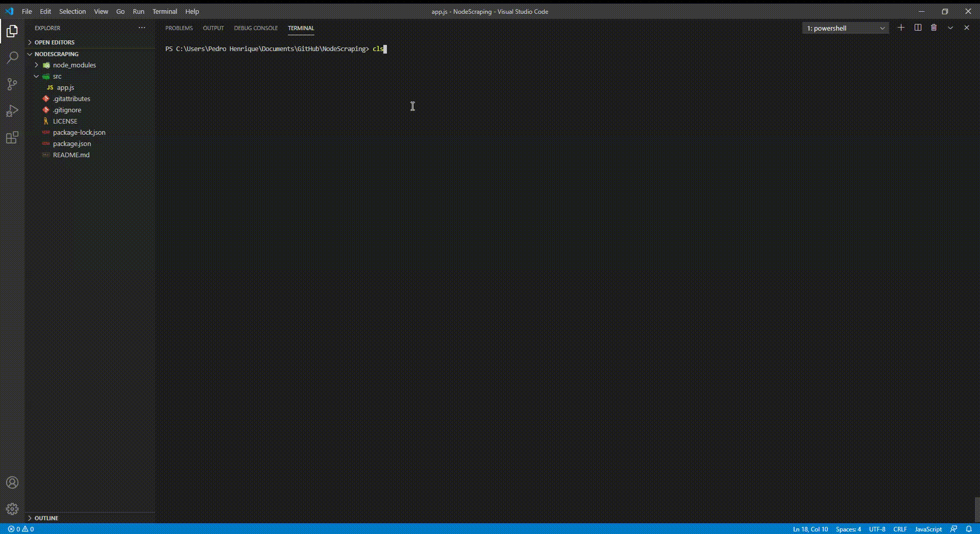Open the Explorer view in activity bar
This screenshot has width=980, height=534.
[x=12, y=32]
